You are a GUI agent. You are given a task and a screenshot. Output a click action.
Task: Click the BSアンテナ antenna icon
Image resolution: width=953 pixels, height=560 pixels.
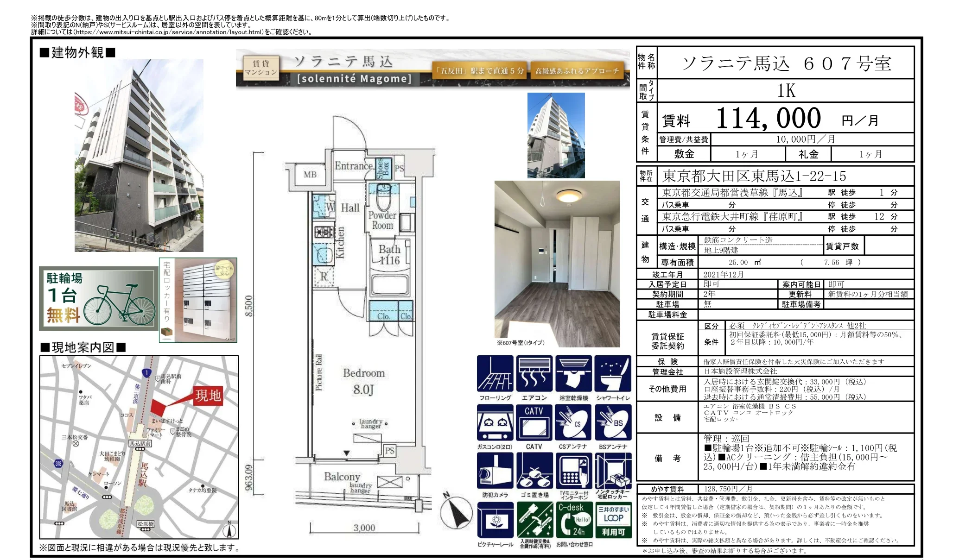613,422
